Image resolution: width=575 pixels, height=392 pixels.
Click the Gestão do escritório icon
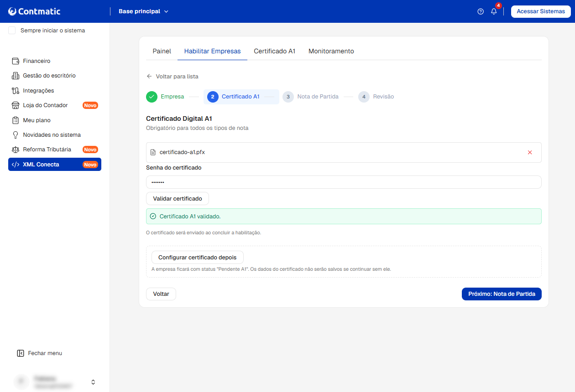[x=16, y=76]
